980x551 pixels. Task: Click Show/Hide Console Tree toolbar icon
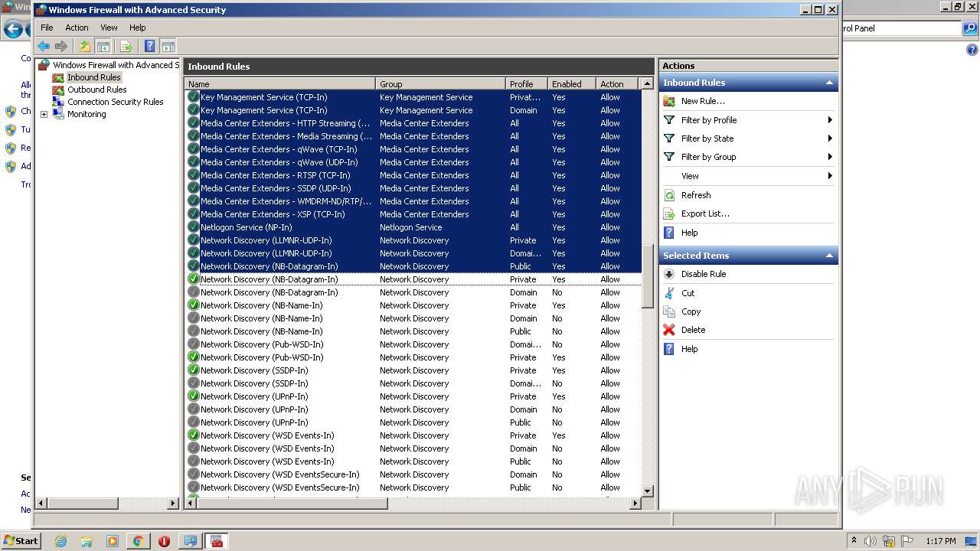tap(103, 46)
